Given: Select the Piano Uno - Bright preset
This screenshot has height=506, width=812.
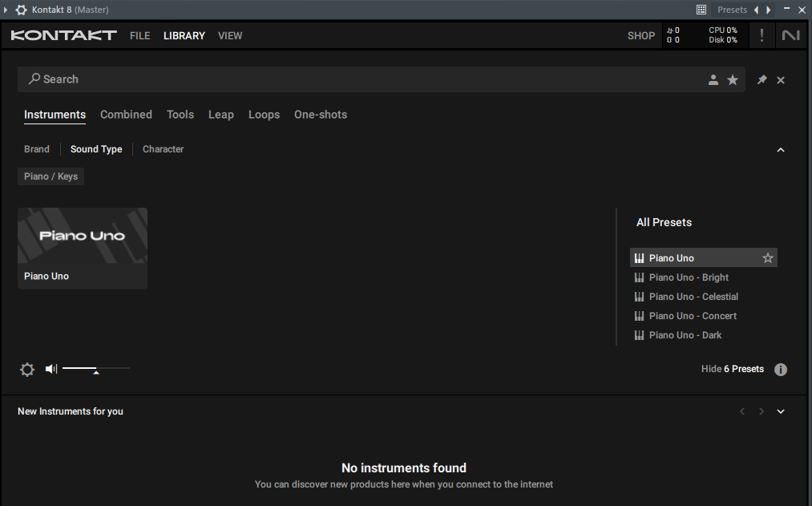Looking at the screenshot, I should (x=689, y=277).
